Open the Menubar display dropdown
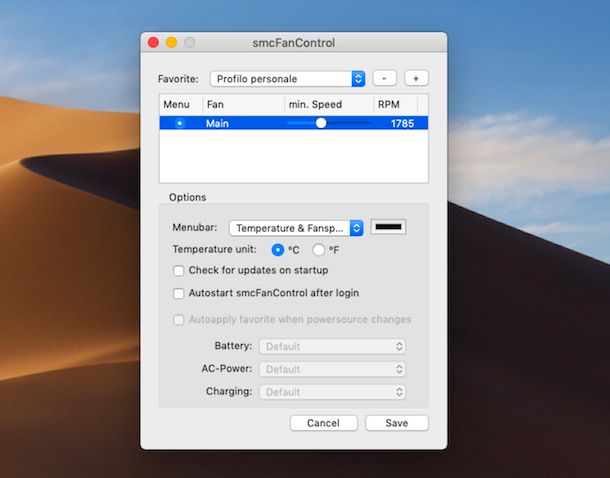This screenshot has width=610, height=478. click(x=296, y=228)
